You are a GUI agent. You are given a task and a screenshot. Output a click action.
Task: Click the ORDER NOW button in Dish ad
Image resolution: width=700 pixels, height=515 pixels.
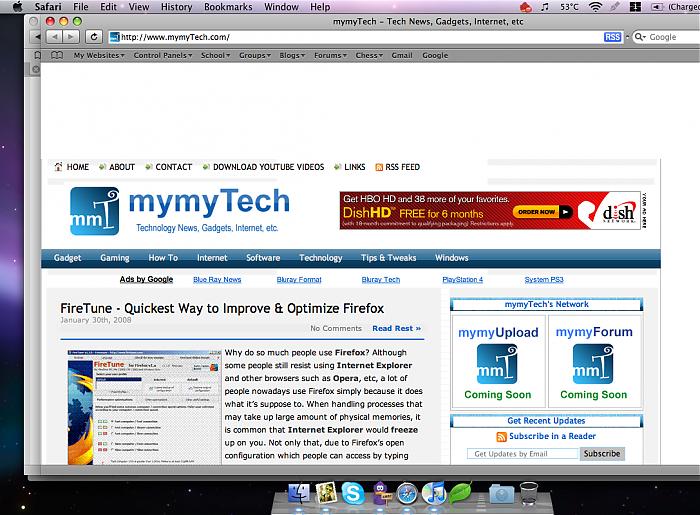point(542,212)
